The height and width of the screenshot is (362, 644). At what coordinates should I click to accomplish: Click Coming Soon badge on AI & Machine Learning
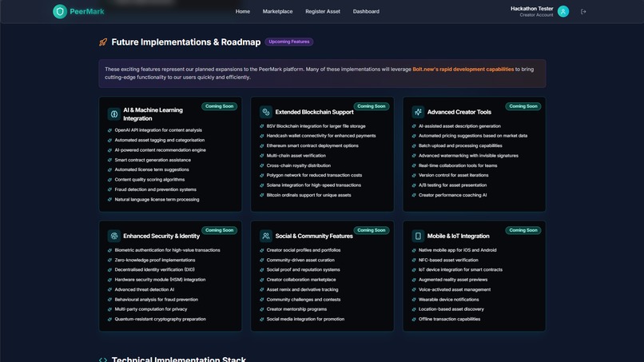[219, 106]
